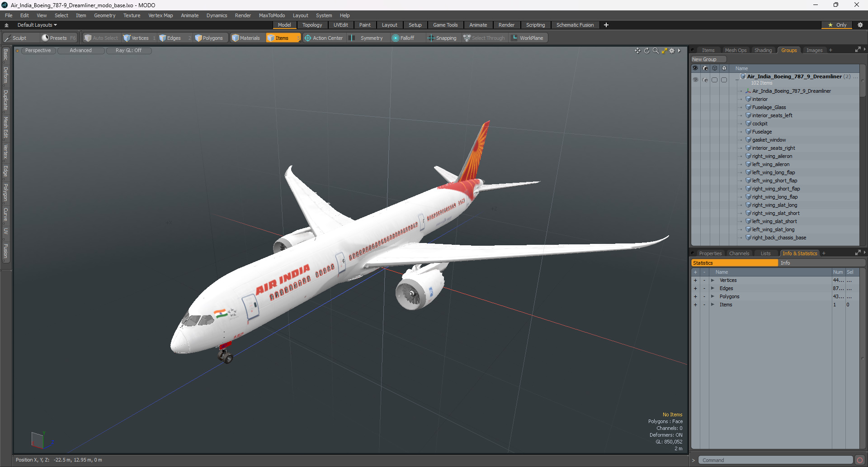This screenshot has width=868, height=467.
Task: Toggle Auto Select mode
Action: 101,38
